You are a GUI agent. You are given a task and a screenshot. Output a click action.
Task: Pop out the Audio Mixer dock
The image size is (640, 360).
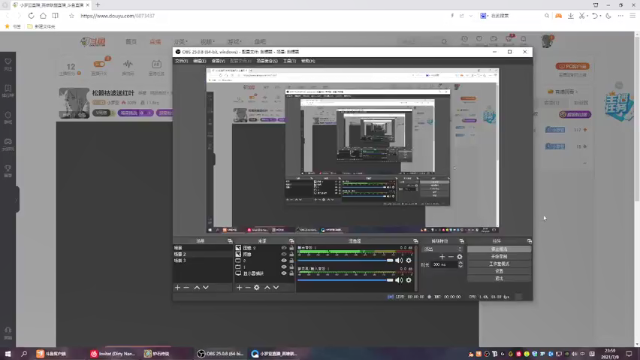[416, 241]
